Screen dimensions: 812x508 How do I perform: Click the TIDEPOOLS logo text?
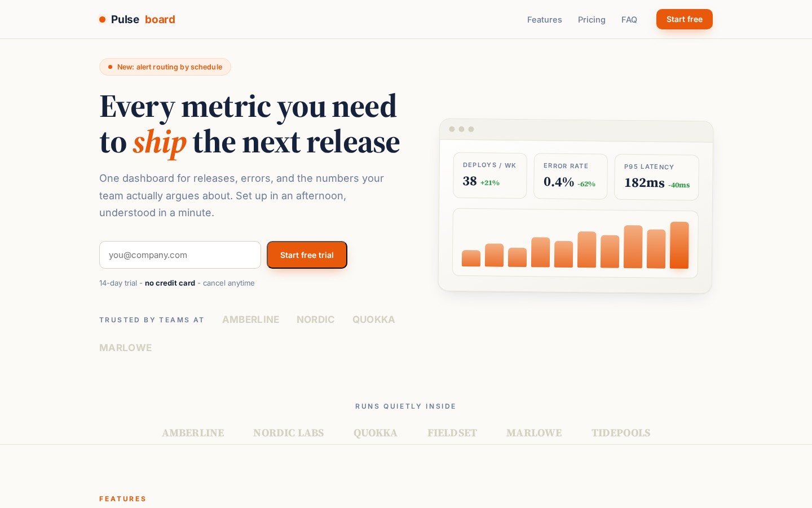(621, 433)
